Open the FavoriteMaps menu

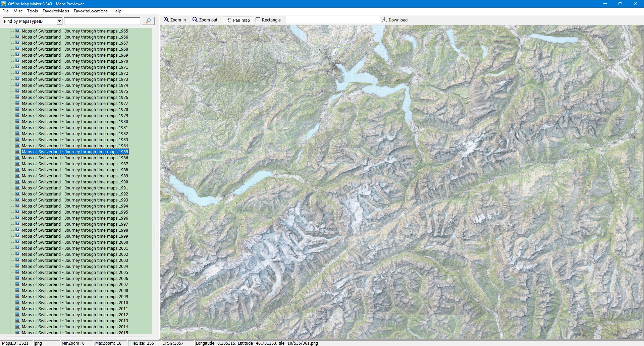click(x=56, y=11)
